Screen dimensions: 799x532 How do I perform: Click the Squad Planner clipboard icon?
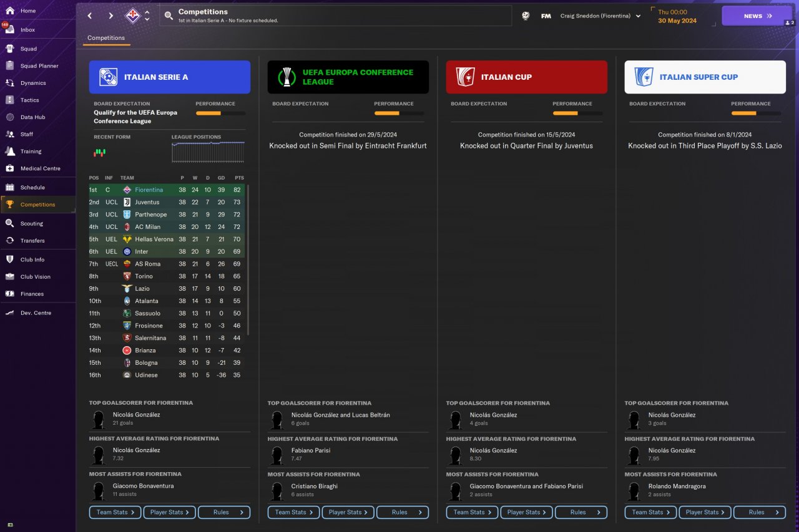[x=9, y=65]
